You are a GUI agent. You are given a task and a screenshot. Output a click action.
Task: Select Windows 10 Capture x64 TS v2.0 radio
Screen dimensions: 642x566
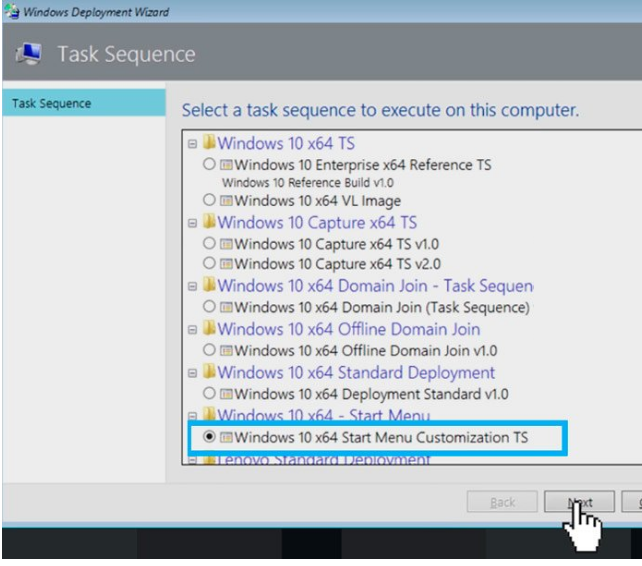[x=209, y=263]
